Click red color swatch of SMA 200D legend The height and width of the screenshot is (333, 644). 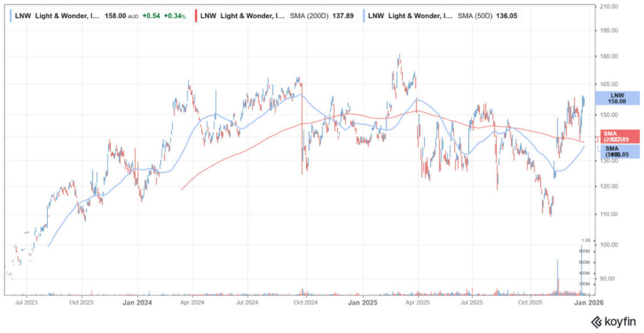point(197,14)
